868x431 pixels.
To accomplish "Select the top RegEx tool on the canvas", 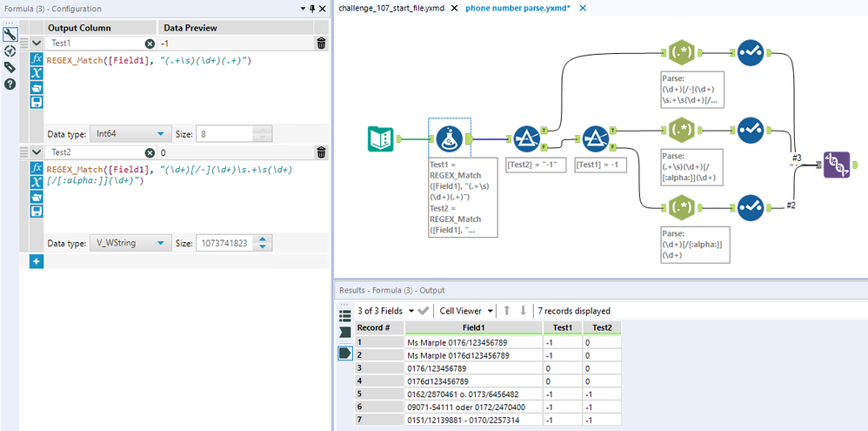I will [682, 52].
